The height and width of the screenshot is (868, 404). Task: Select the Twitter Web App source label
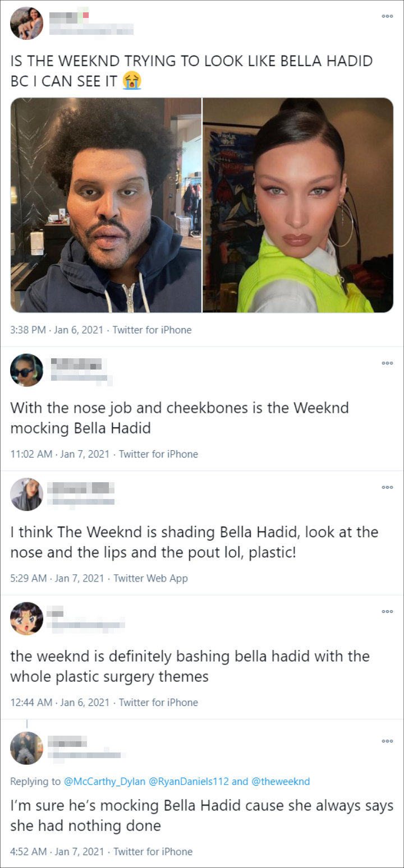[x=150, y=578]
